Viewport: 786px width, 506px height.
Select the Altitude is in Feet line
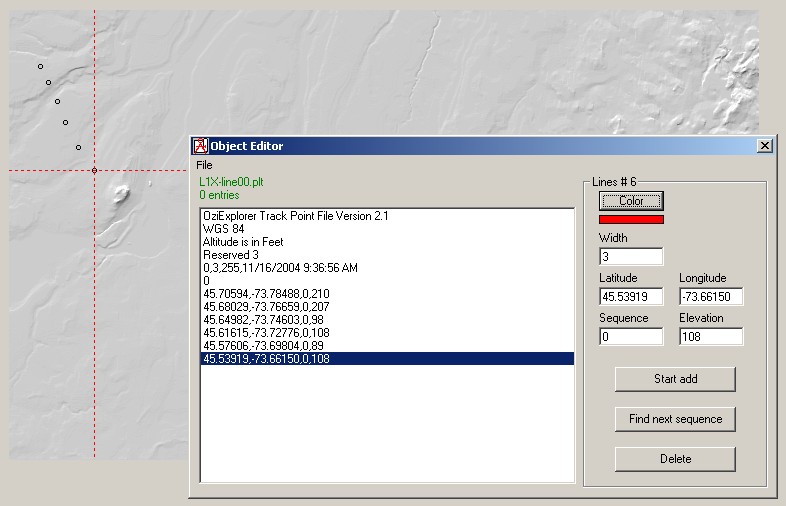point(387,242)
